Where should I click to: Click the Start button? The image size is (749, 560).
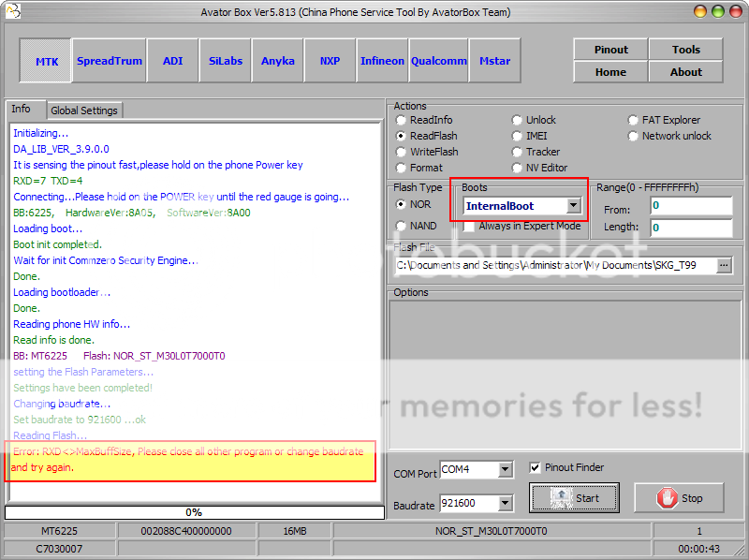574,498
